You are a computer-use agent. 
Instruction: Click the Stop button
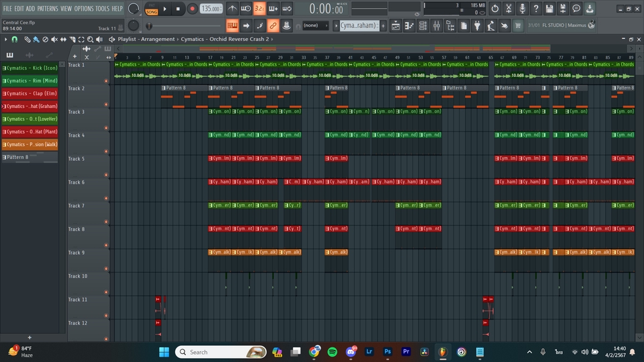point(178,9)
